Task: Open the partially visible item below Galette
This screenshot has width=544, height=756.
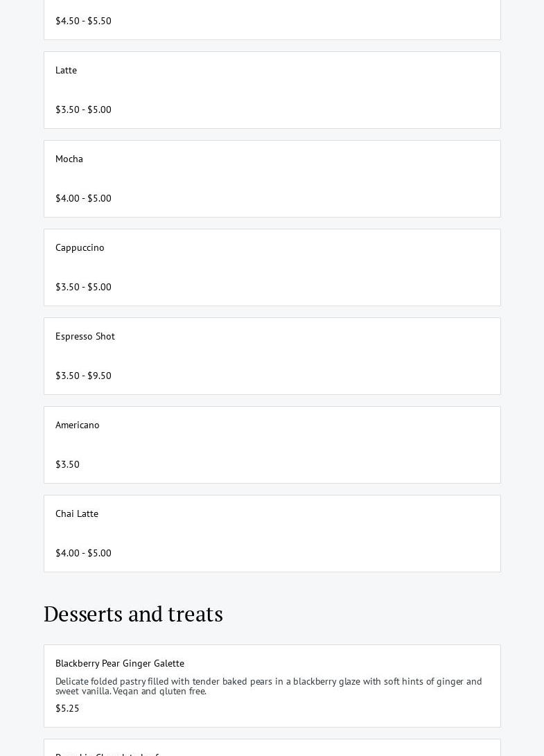Action: click(272, 748)
